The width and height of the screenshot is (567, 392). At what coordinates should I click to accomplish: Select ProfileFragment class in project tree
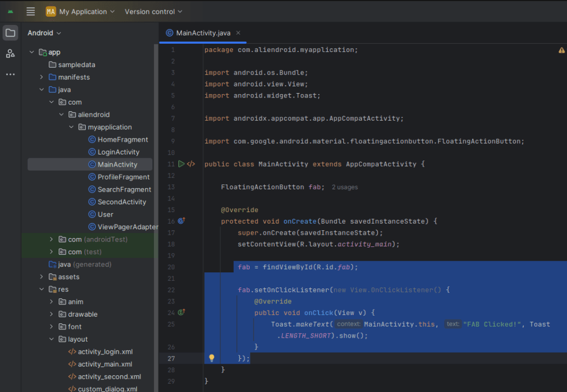(119, 177)
